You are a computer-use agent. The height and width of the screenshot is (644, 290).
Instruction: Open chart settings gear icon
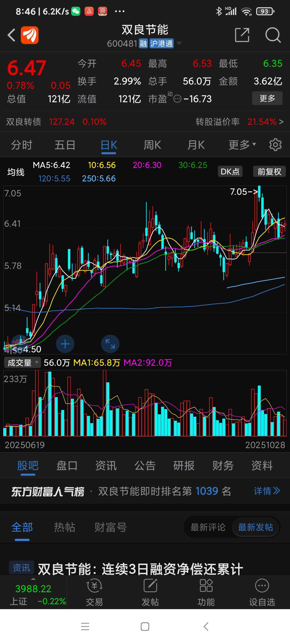coord(275,145)
